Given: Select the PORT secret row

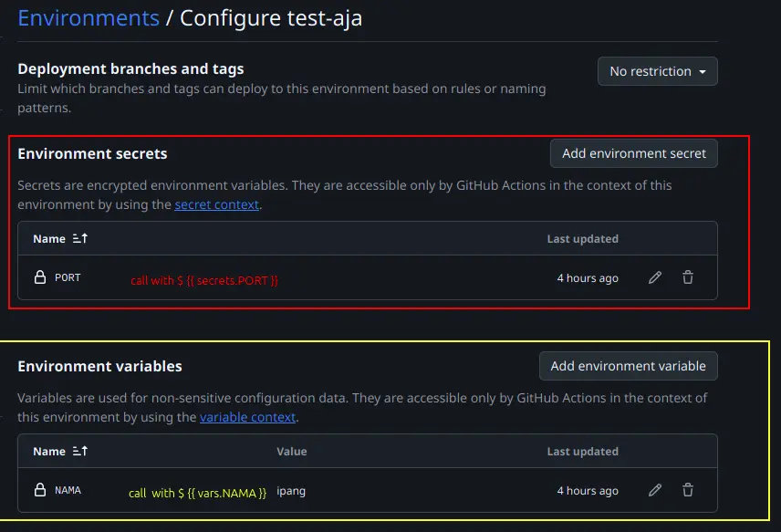Looking at the screenshot, I should (x=365, y=277).
